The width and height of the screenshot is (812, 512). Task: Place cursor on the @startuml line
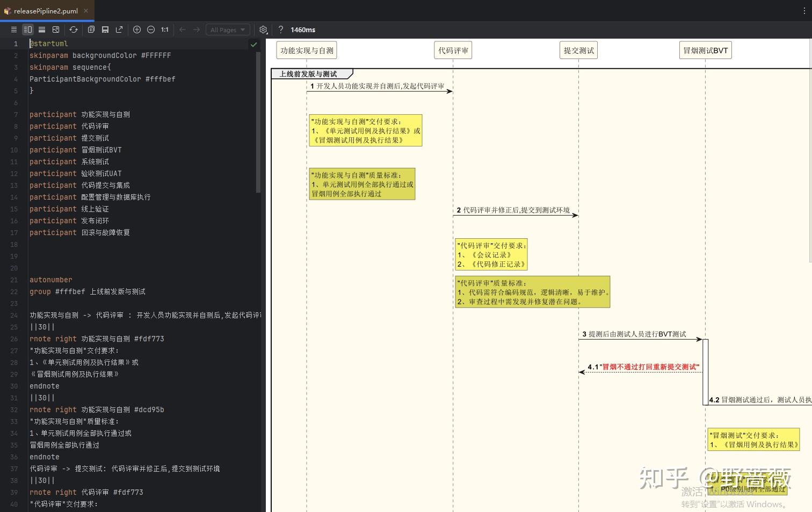pos(49,43)
